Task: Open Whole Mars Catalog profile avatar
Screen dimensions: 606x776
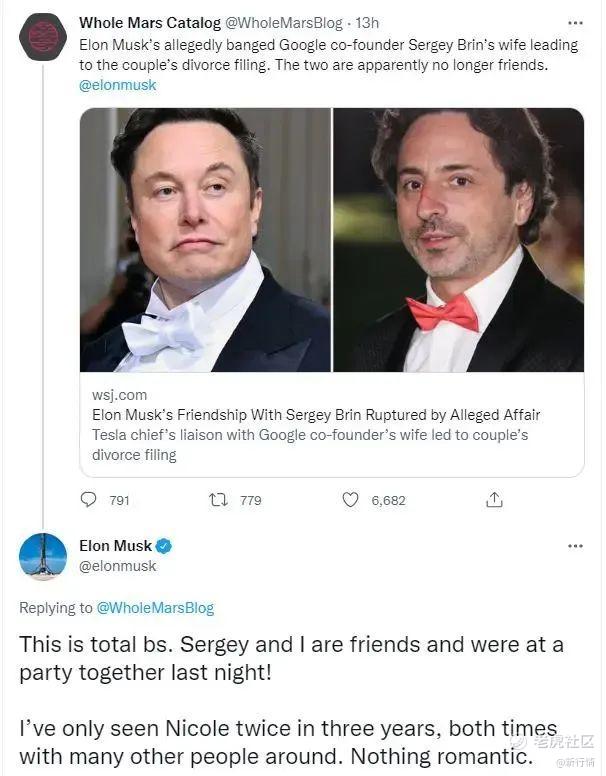Action: pyautogui.click(x=43, y=36)
